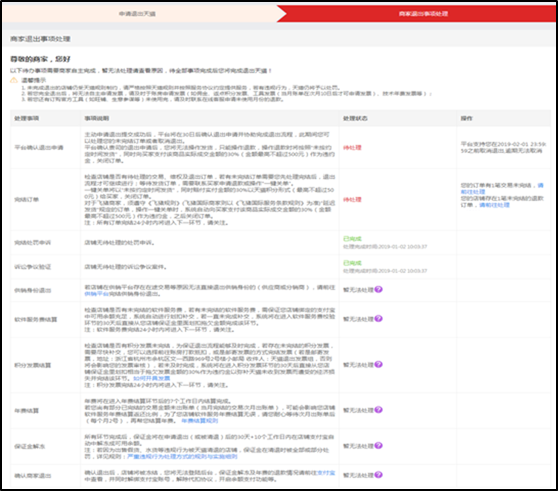Click help icon in 年费结算 row
Image resolution: width=558 pixels, height=491 pixels.
click(x=378, y=410)
